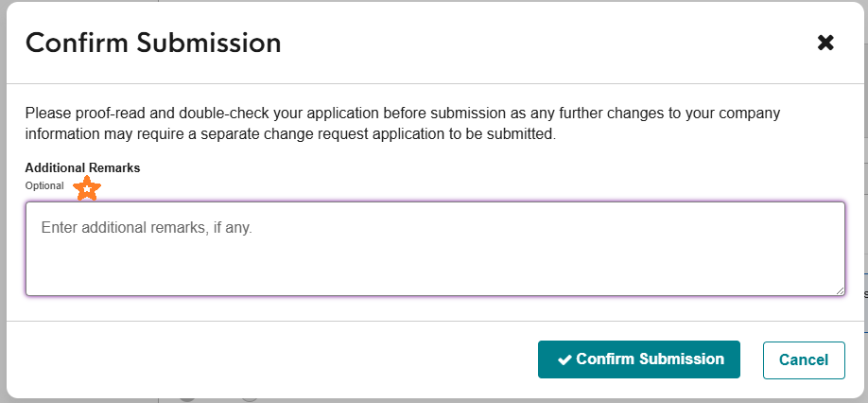The image size is (868, 403).
Task: Close the Confirm Submission dialog with X
Action: point(825,43)
